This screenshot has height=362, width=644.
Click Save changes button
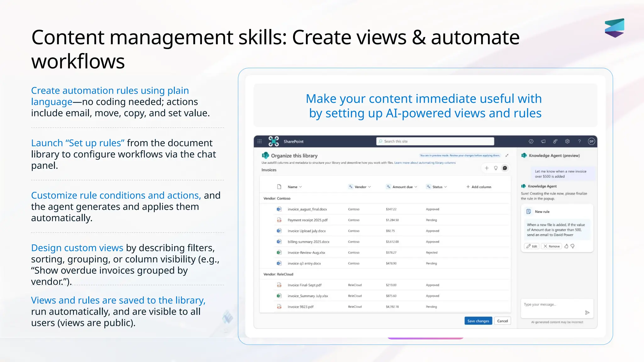478,321
